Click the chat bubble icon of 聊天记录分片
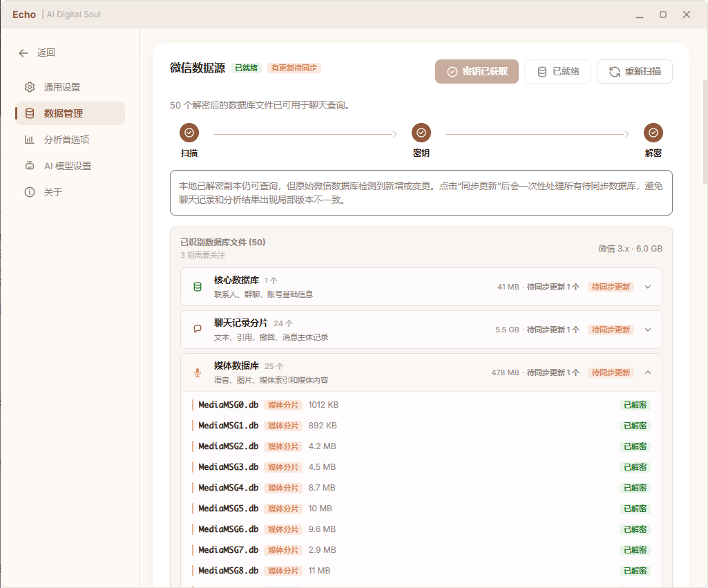 (x=198, y=329)
